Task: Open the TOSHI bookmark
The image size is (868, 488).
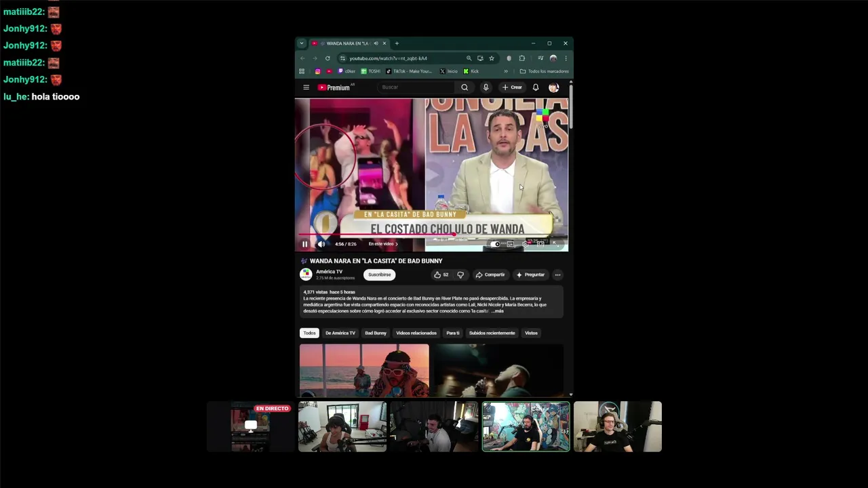Action: tap(370, 71)
